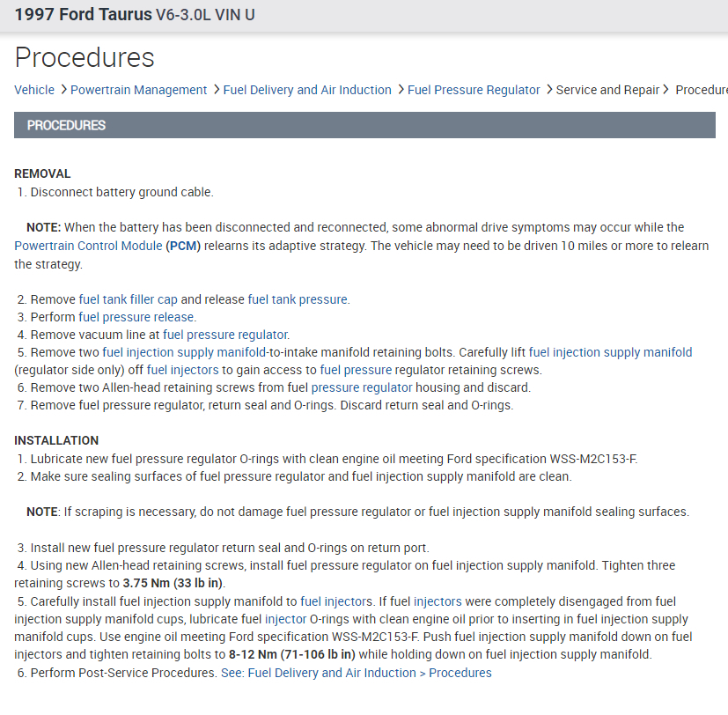
Task: Select Service and Repair in breadcrumb trail
Action: point(607,90)
